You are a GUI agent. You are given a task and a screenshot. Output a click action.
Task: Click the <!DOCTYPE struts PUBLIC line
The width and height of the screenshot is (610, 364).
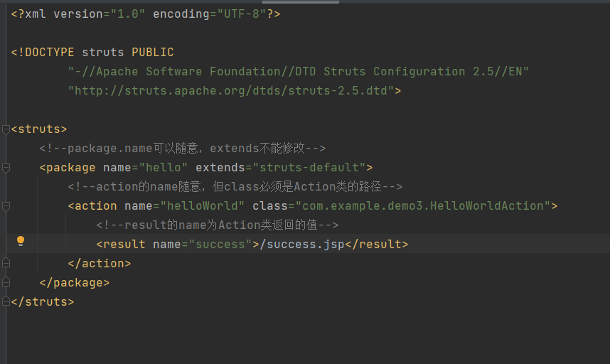click(92, 52)
